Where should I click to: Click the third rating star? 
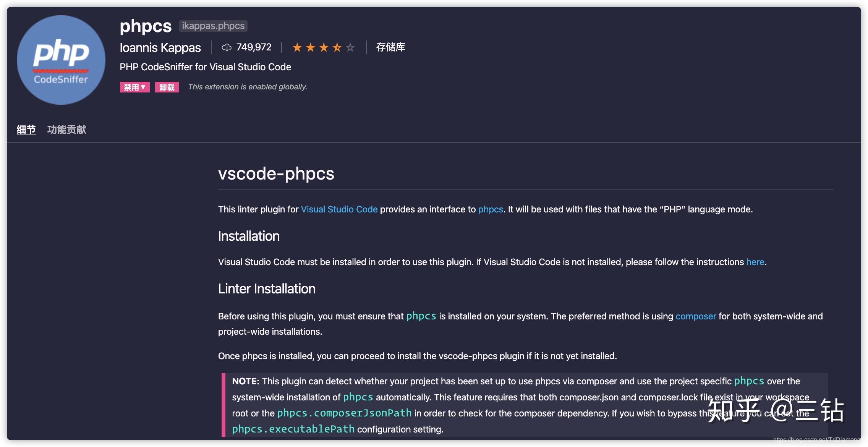[324, 47]
